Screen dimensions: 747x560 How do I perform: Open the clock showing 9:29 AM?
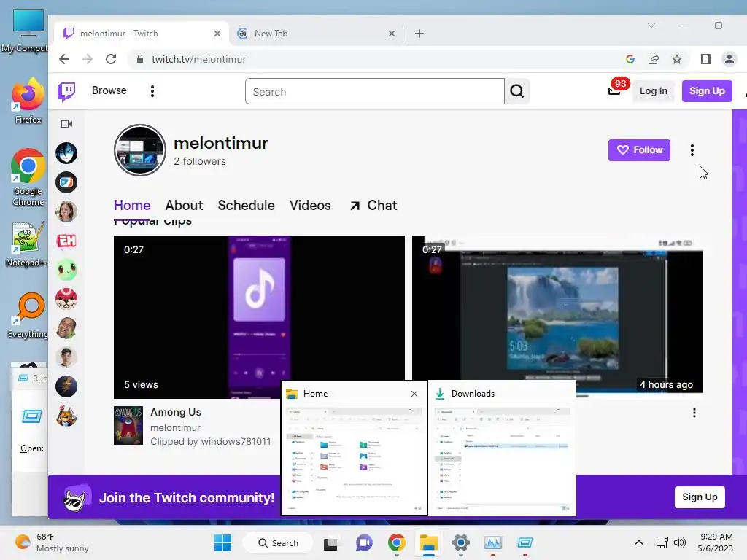pyautogui.click(x=715, y=542)
